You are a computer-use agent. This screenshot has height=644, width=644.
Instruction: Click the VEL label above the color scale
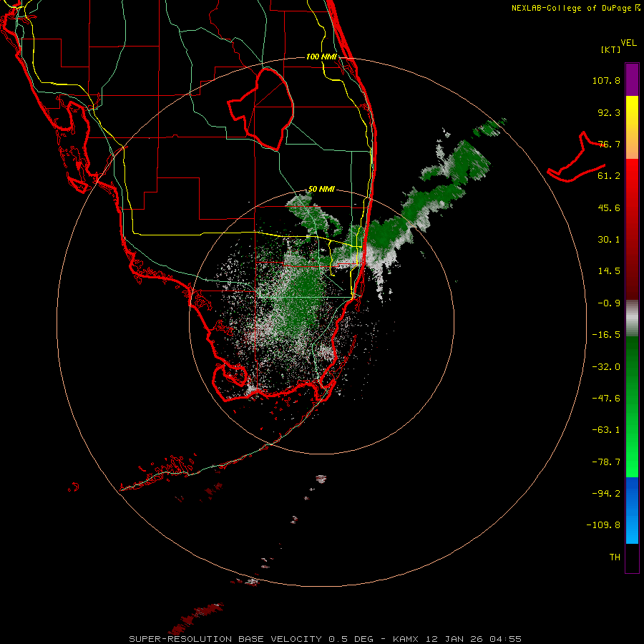[x=628, y=43]
